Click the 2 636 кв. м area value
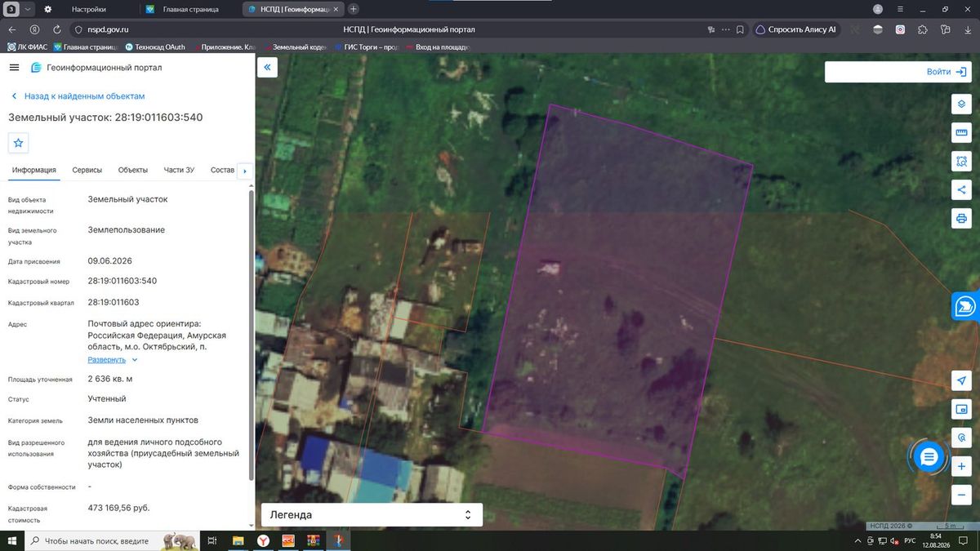The width and height of the screenshot is (980, 551). (x=110, y=379)
